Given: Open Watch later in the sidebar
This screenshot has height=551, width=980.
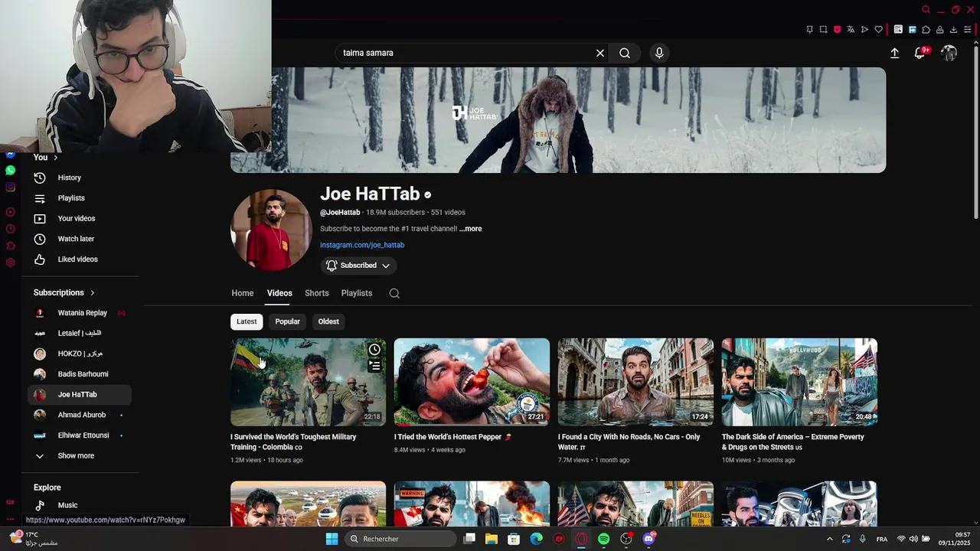Looking at the screenshot, I should pyautogui.click(x=79, y=239).
